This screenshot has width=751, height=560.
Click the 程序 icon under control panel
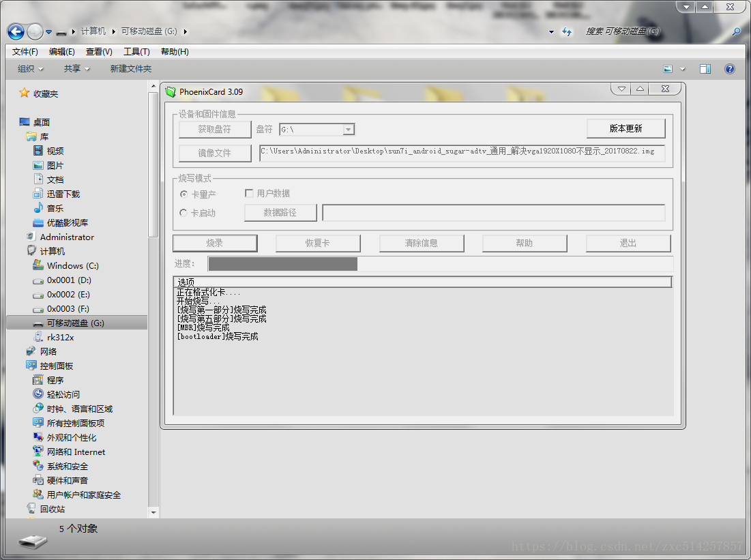[38, 380]
